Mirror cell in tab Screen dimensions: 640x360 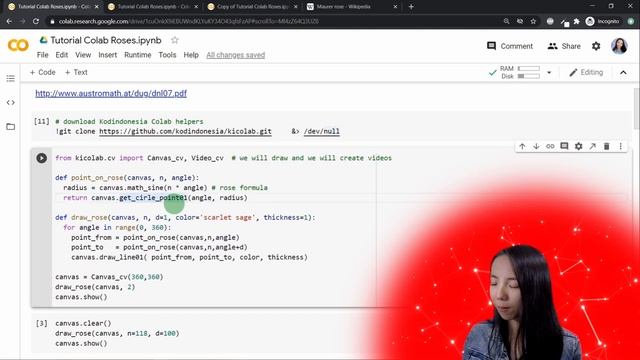592,146
